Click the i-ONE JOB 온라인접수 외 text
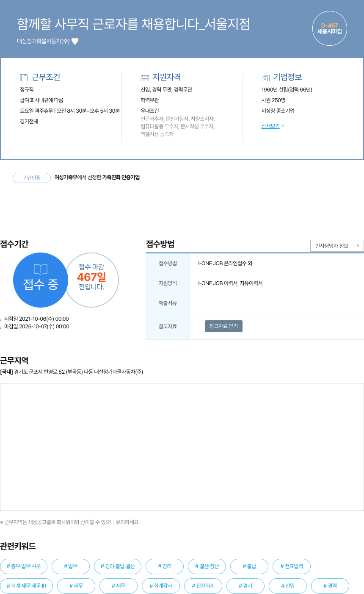 (225, 263)
